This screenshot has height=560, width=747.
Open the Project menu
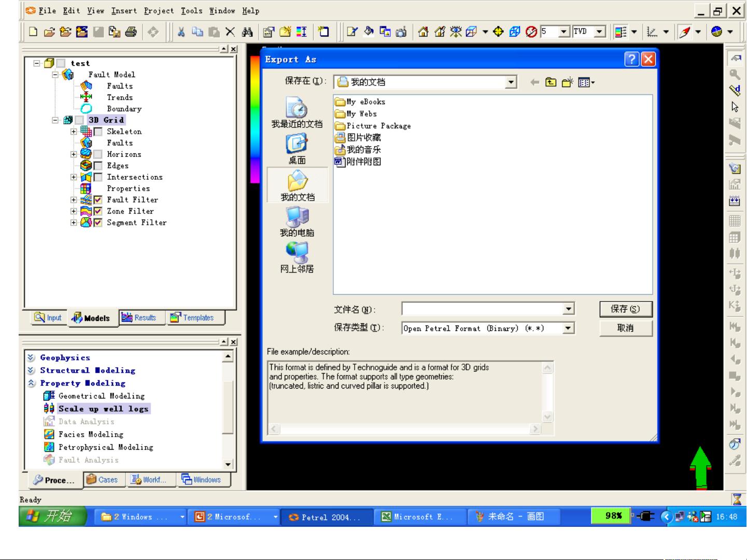159,11
